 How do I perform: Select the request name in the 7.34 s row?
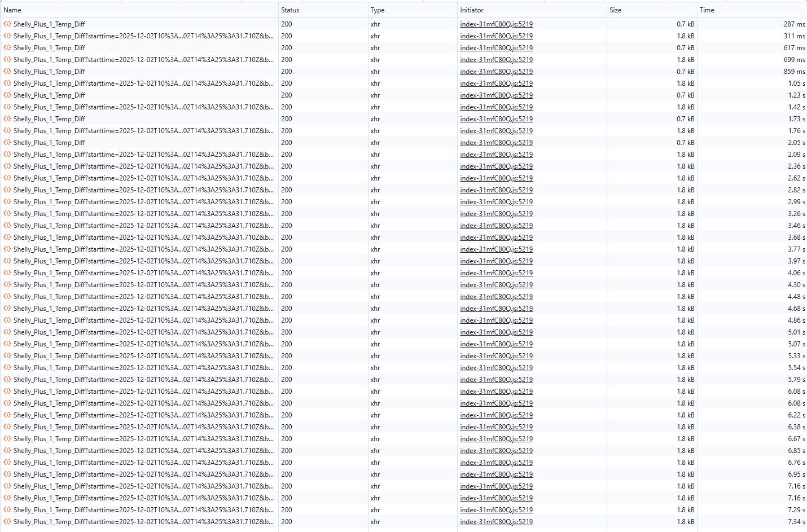pyautogui.click(x=143, y=522)
